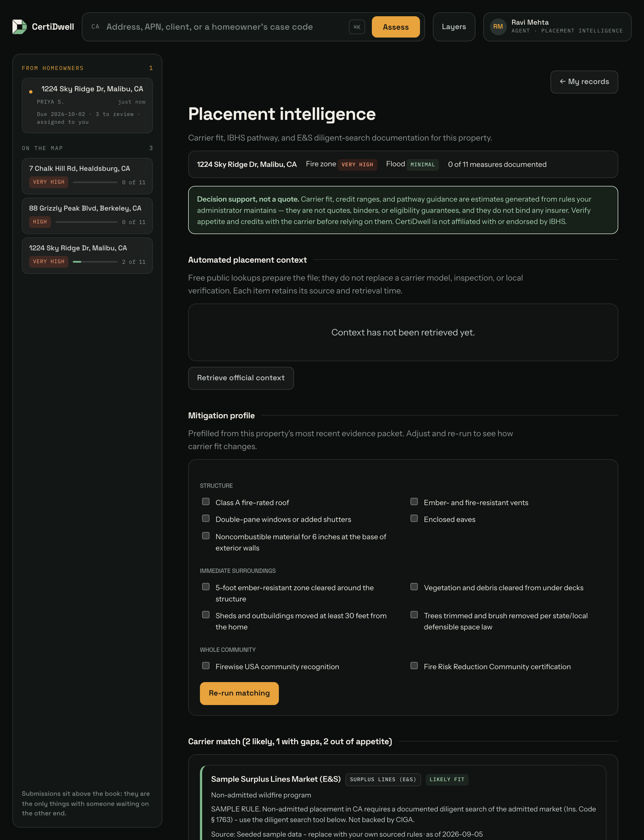Click SURPLUS LINES (E&S) tag
The width and height of the screenshot is (644, 840).
tap(383, 780)
